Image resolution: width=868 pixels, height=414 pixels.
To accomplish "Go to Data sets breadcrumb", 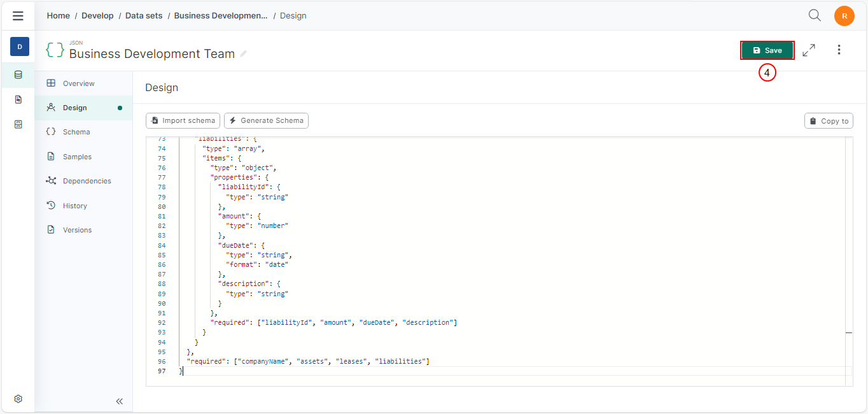I will (144, 15).
